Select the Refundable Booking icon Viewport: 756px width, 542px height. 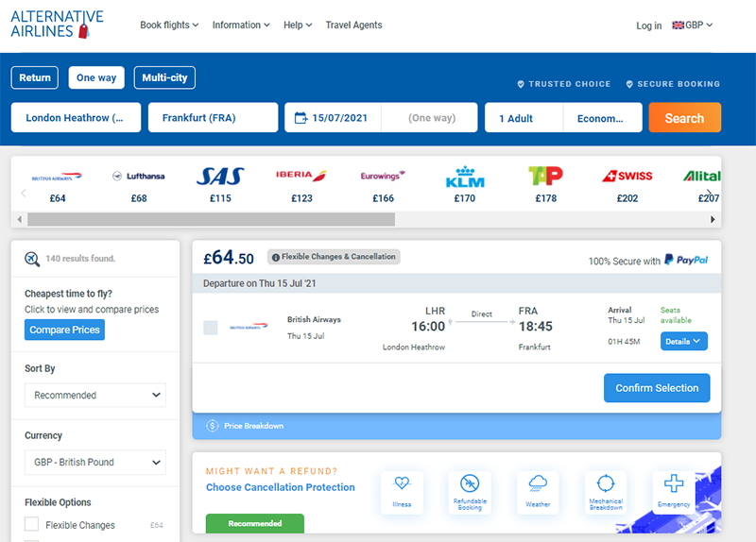470,483
